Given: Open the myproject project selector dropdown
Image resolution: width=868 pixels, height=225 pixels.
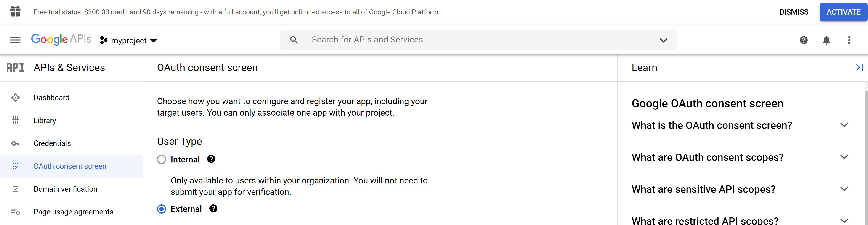Looking at the screenshot, I should [x=128, y=40].
